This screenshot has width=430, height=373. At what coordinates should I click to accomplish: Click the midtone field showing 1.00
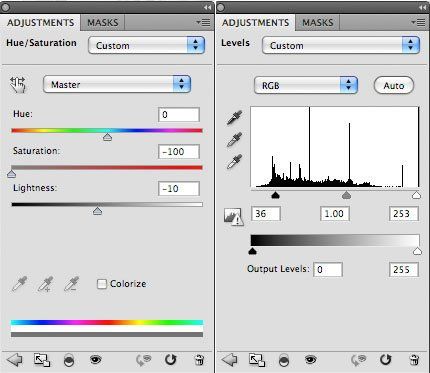(x=335, y=214)
